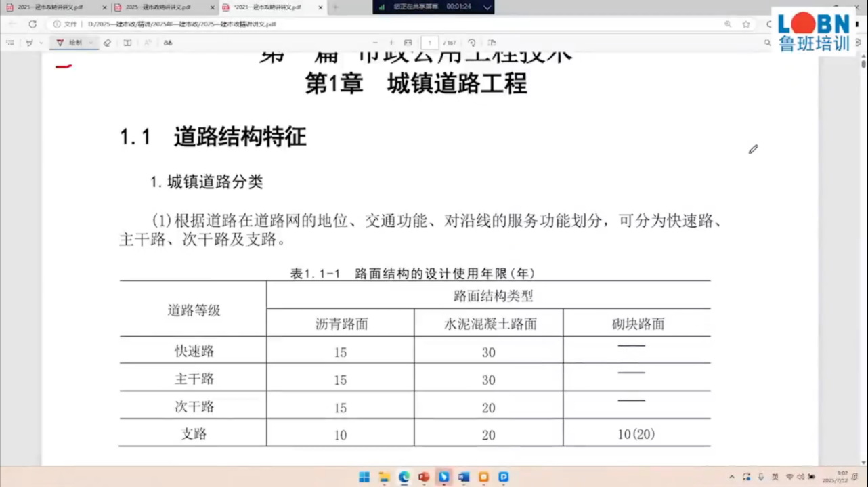The width and height of the screenshot is (868, 487).
Task: Open a new browser tab
Action: [x=335, y=7]
